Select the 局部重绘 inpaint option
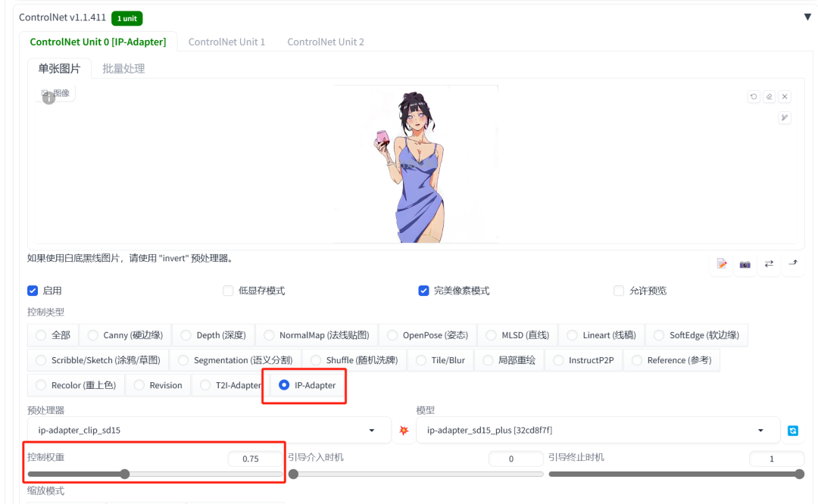Image resolution: width=818 pixels, height=504 pixels. (x=509, y=360)
